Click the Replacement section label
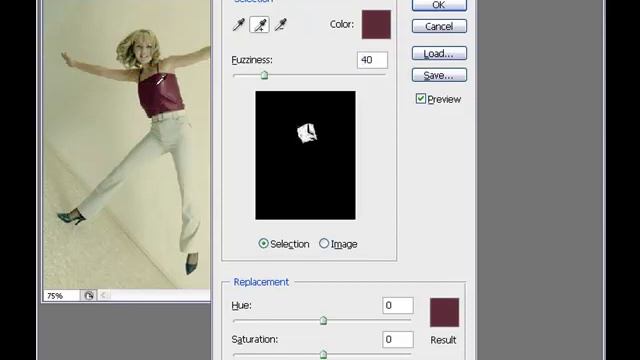640x360 pixels. coord(261,282)
